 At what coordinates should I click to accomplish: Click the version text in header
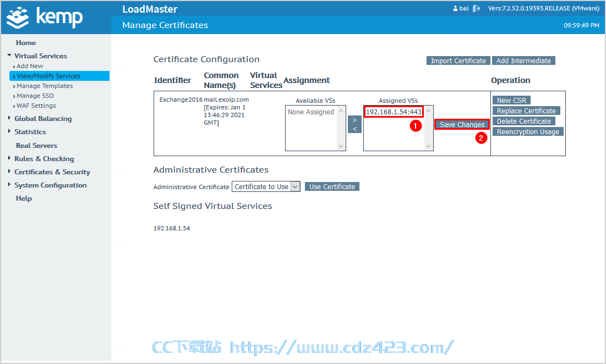[x=543, y=8]
